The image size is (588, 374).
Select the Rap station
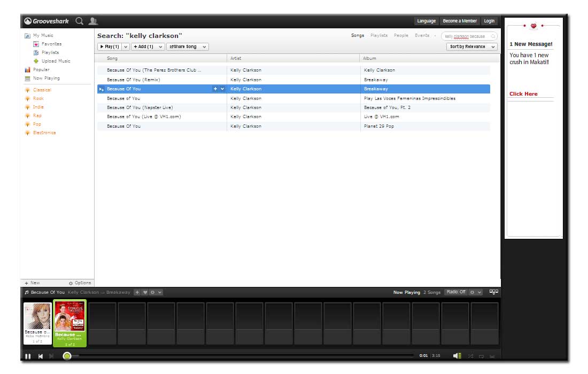(33, 116)
